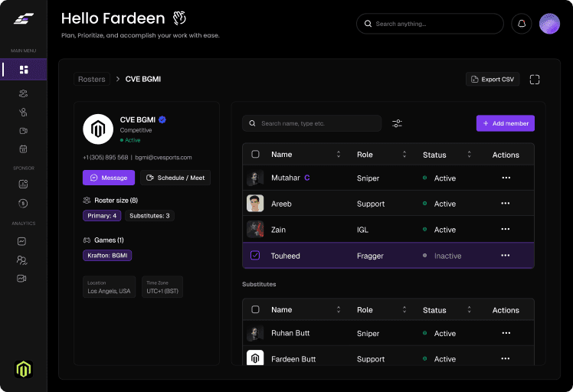Open the analytics video stats icon
Viewport: 573px width, 392px height.
pos(22,279)
